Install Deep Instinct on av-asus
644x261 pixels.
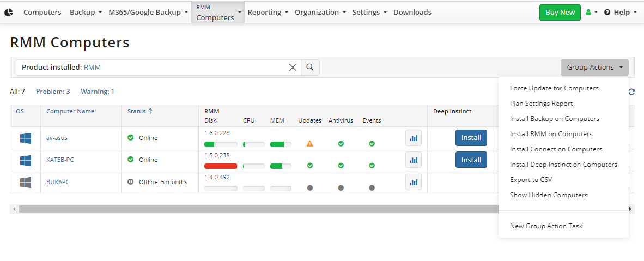pyautogui.click(x=471, y=138)
